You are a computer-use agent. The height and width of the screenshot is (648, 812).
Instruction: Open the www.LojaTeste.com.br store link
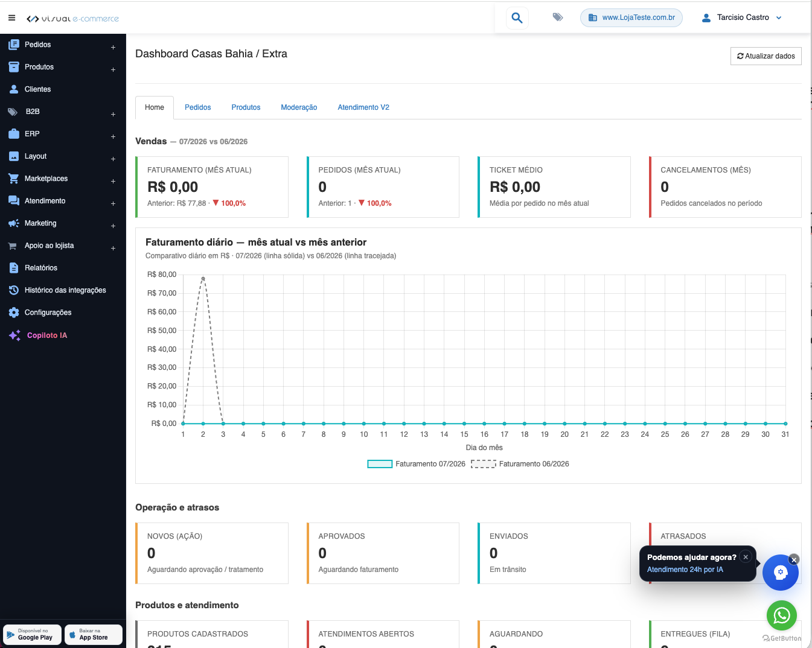(631, 17)
